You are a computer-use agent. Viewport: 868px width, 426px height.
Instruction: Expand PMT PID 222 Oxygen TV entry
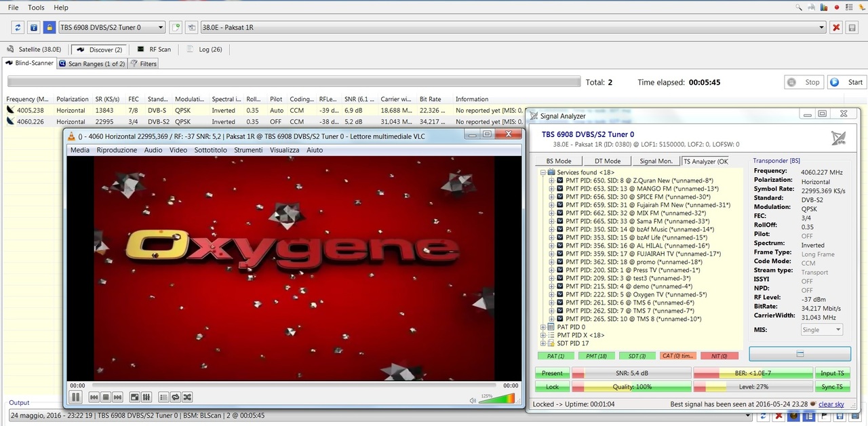click(x=551, y=295)
